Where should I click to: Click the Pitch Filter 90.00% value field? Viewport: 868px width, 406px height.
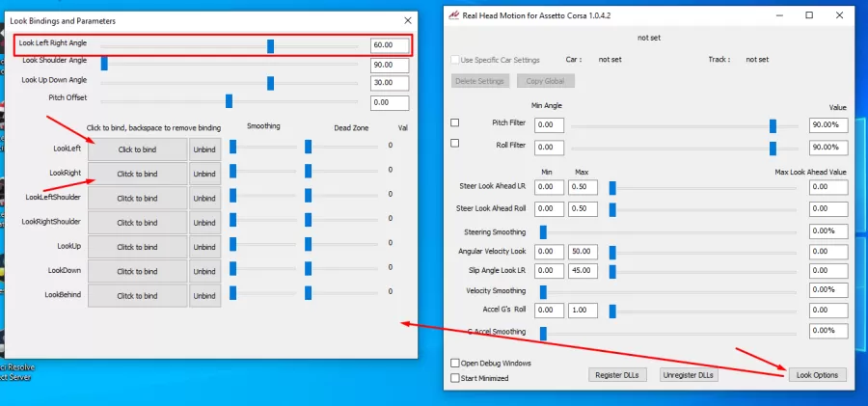[x=828, y=125]
